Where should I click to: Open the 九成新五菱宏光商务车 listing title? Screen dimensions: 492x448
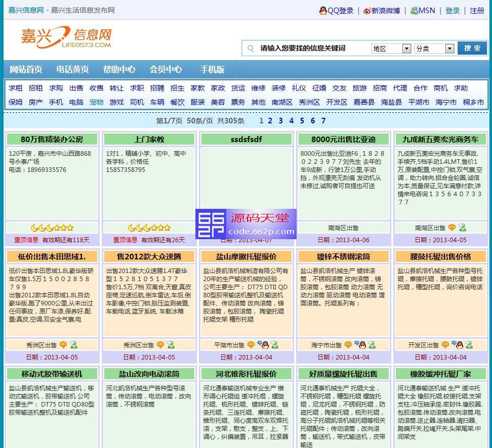pyautogui.click(x=440, y=139)
